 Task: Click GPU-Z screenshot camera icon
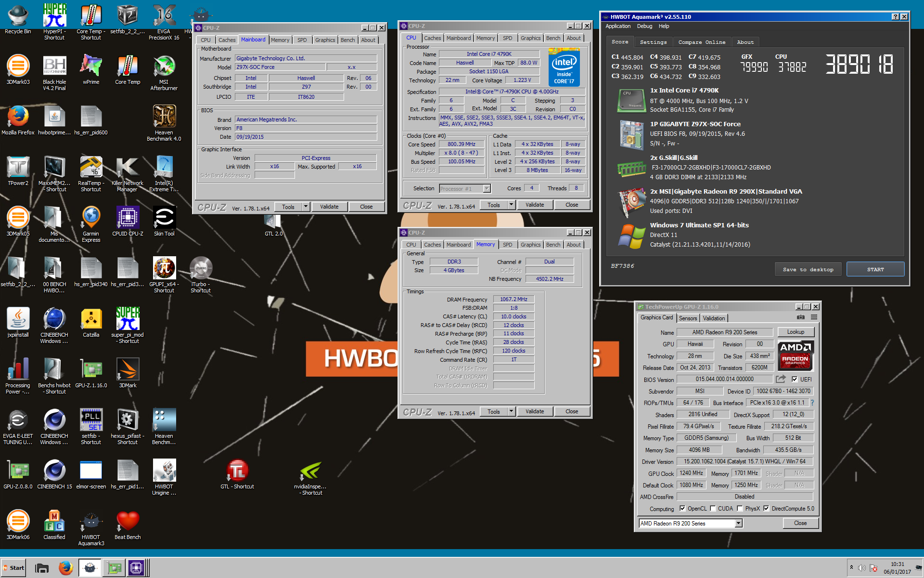tap(800, 317)
